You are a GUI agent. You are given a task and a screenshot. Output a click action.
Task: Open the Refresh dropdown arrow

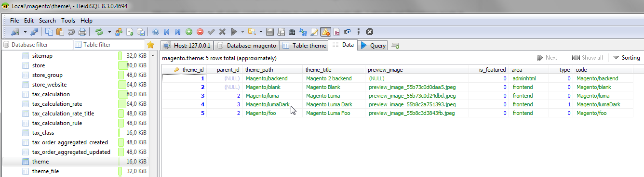coord(109,32)
